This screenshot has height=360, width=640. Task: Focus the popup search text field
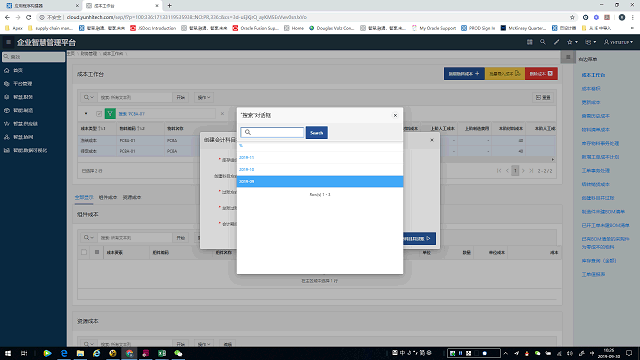(272, 132)
